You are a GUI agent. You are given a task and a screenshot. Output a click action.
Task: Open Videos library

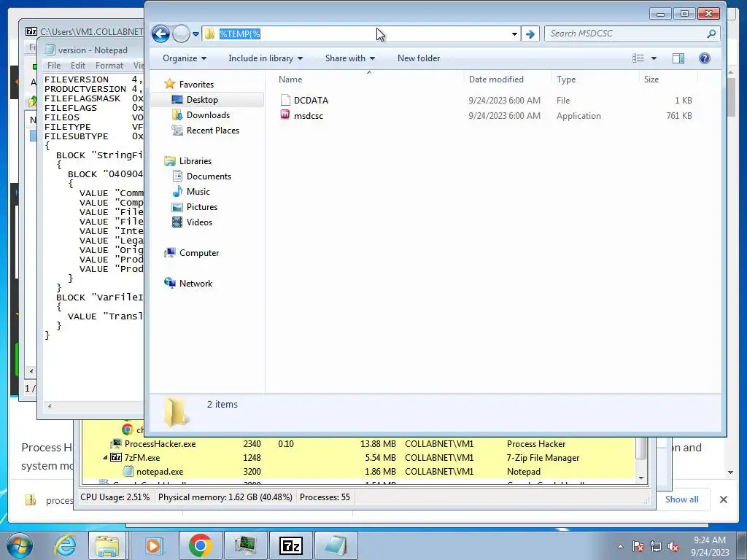[x=199, y=222]
